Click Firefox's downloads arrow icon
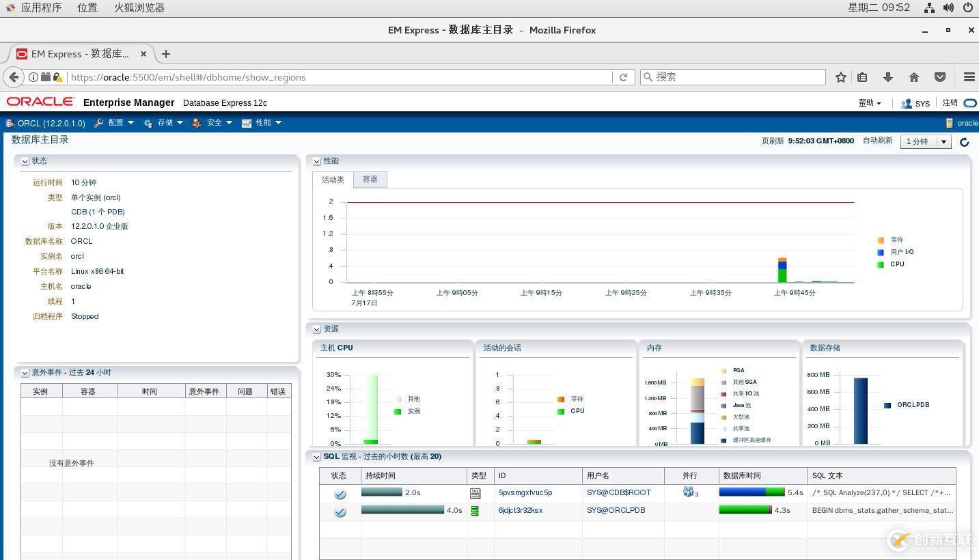The width and height of the screenshot is (979, 560). (887, 77)
